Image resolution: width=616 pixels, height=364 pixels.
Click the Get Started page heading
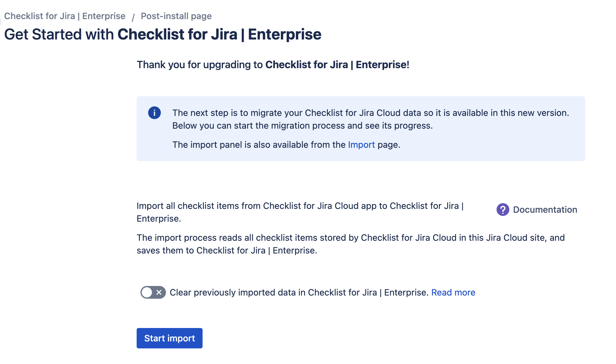click(x=162, y=34)
